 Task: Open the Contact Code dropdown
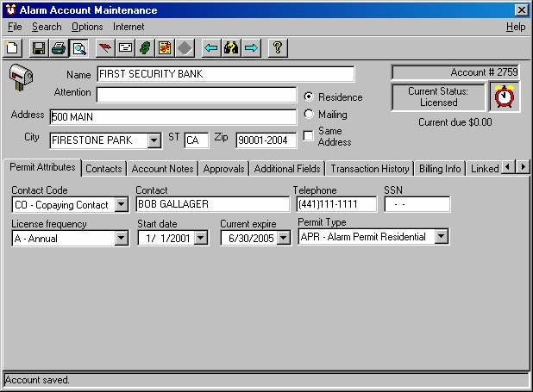point(121,204)
